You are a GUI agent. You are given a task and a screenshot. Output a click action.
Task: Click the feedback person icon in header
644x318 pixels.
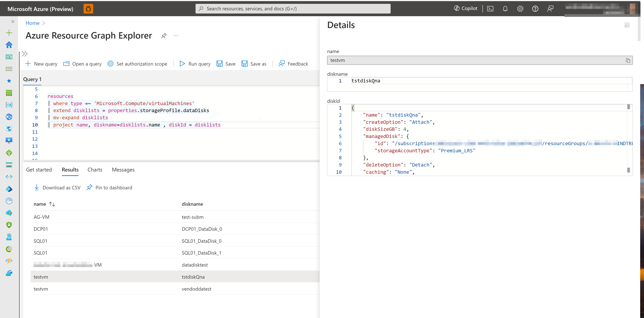550,9
